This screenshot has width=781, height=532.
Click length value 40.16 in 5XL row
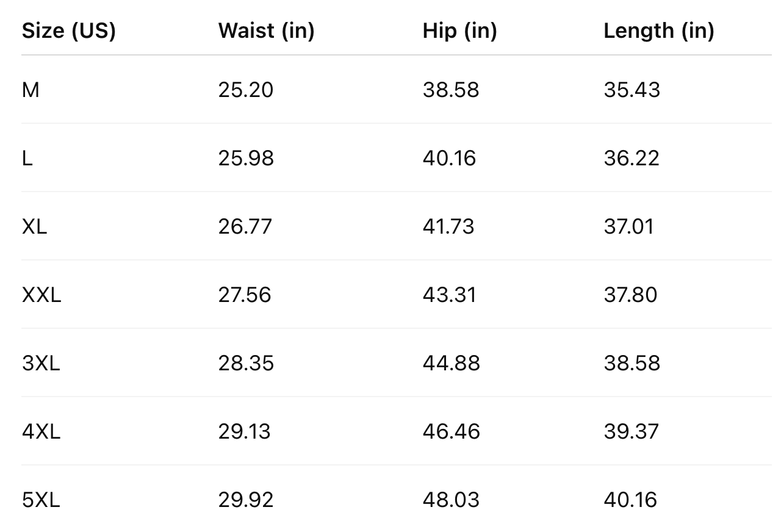point(630,500)
